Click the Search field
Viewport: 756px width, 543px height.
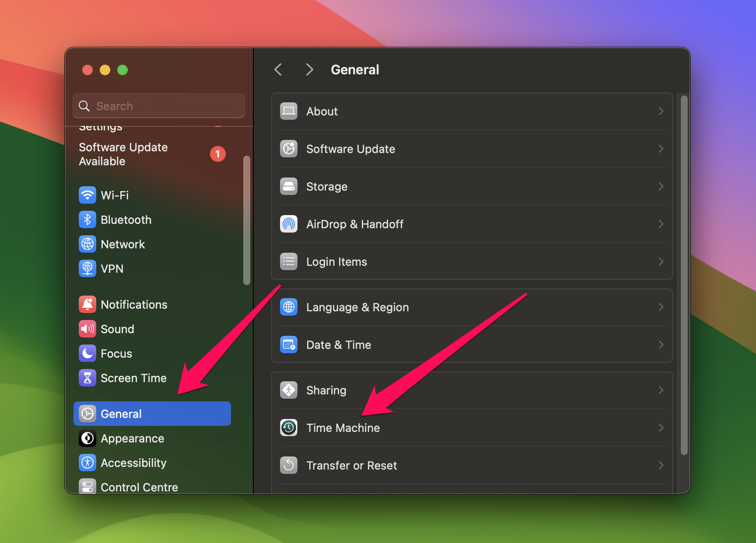click(x=159, y=106)
